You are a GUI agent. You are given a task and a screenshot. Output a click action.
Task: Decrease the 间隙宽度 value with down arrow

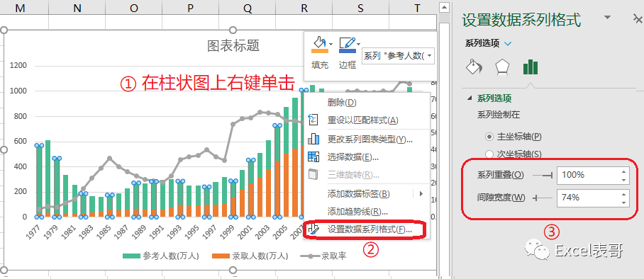tap(624, 203)
